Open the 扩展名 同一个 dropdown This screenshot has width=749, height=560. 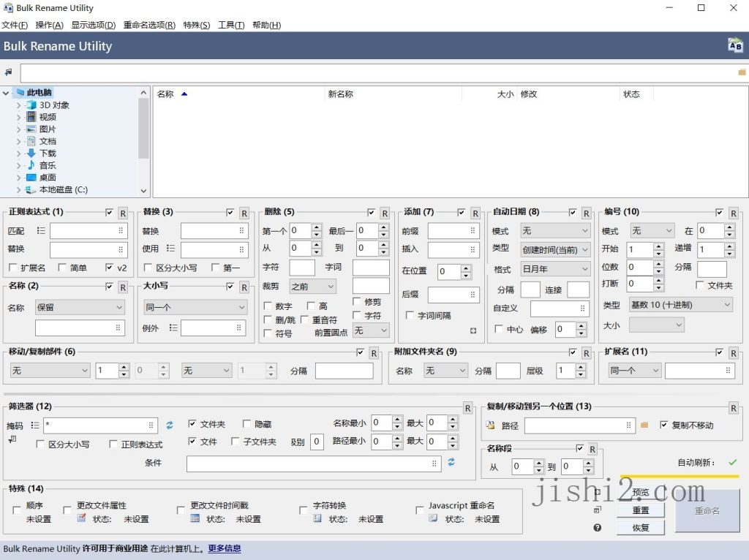click(634, 371)
